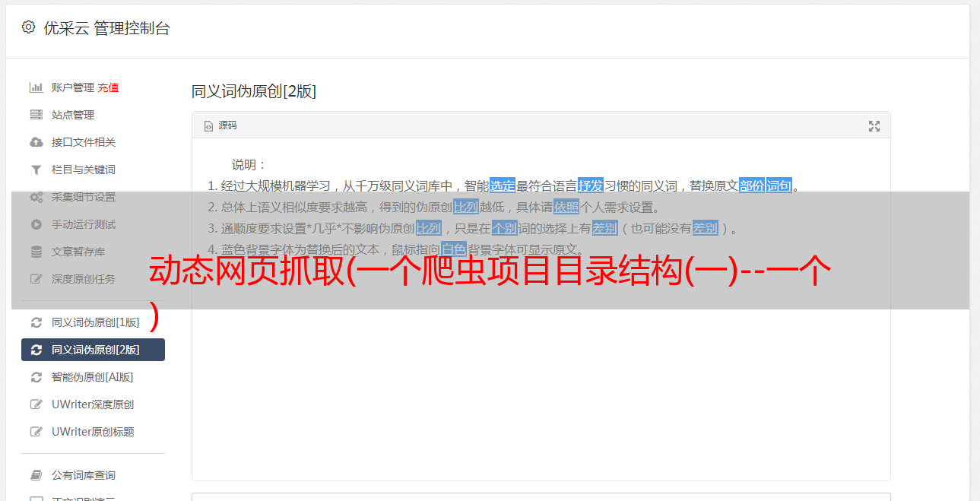
Task: Click highlighted word 抒发 in text
Action: [x=591, y=185]
